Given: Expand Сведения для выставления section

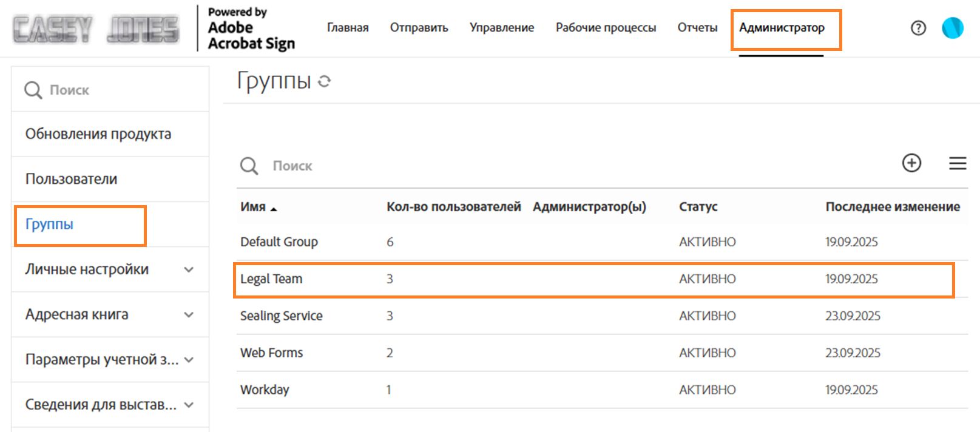Looking at the screenshot, I should click(189, 405).
